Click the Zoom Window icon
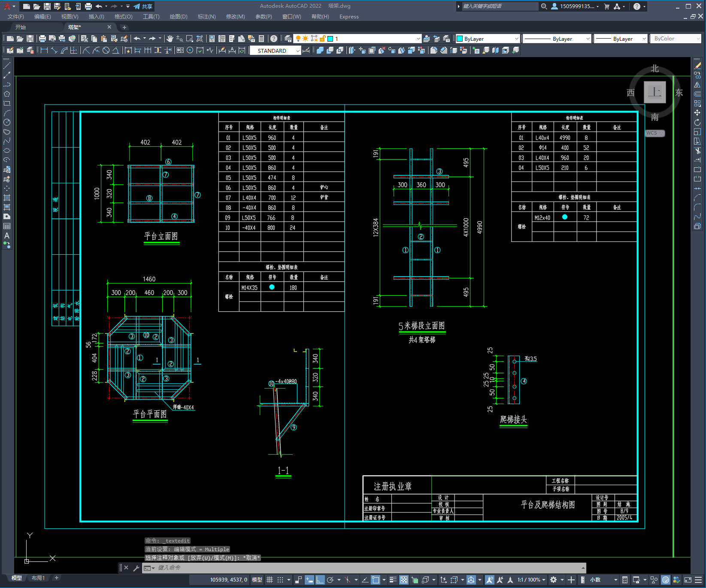 click(190, 39)
